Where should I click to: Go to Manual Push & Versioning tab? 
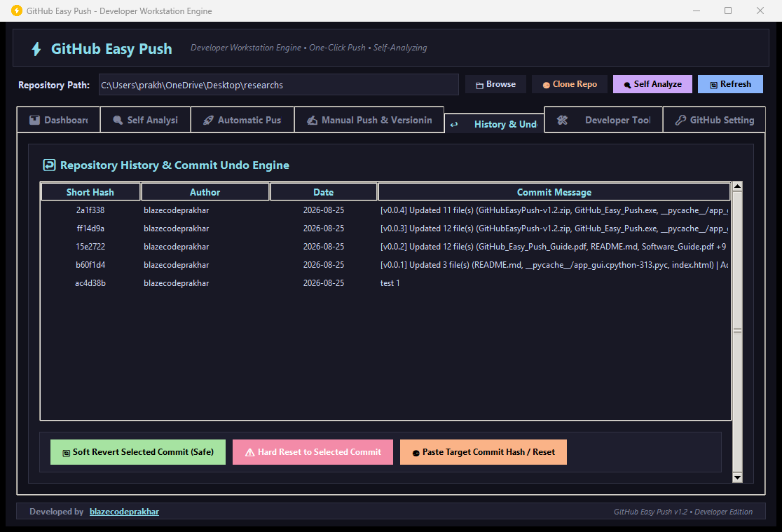pos(369,120)
